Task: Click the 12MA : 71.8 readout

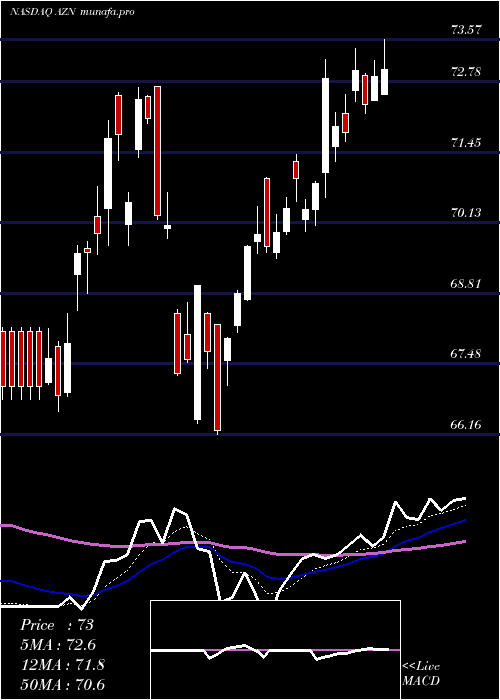Action: [x=62, y=665]
